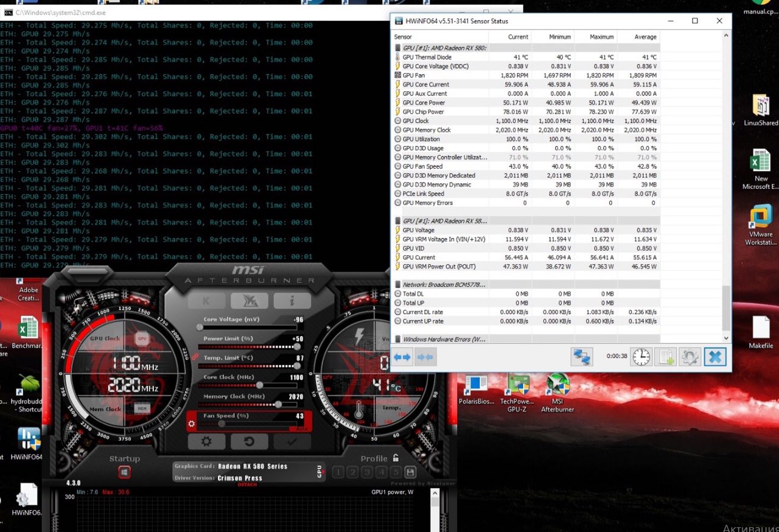Save the profile using the floppy disk icon
This screenshot has height=532, width=779.
tap(410, 472)
